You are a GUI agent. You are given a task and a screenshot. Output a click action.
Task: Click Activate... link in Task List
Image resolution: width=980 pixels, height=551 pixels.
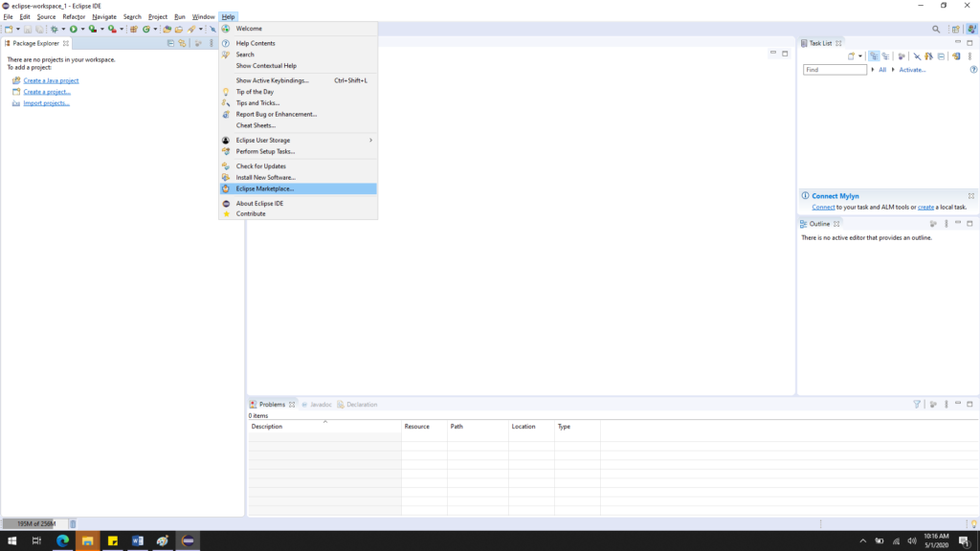912,70
